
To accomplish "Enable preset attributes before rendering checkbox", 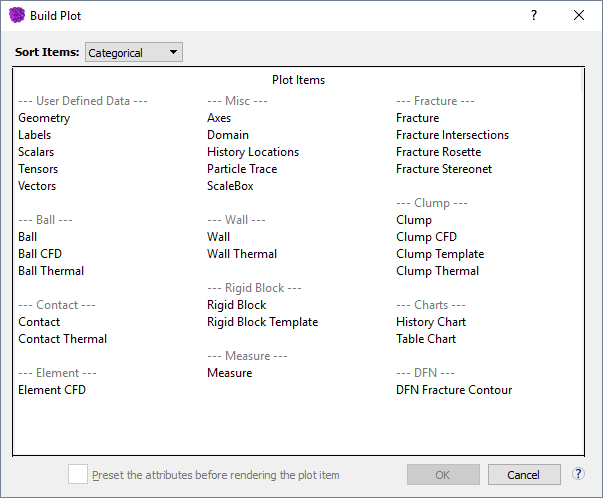I will tap(78, 475).
